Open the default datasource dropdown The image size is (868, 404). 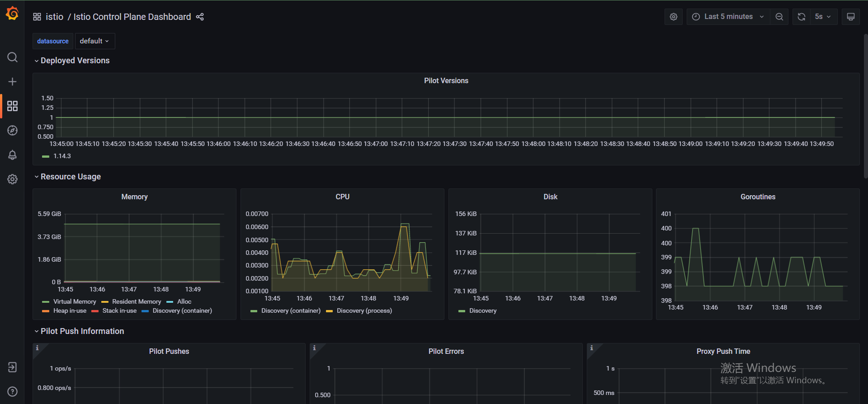[94, 41]
